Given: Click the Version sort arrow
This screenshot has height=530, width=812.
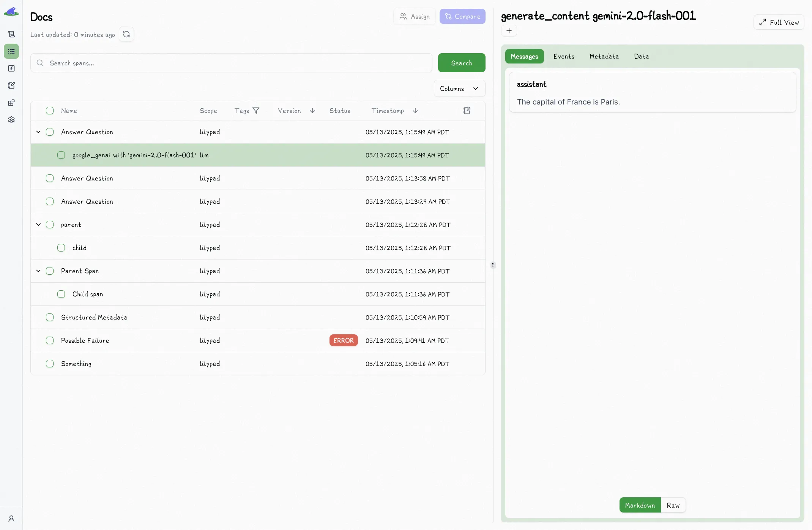Looking at the screenshot, I should tap(312, 111).
